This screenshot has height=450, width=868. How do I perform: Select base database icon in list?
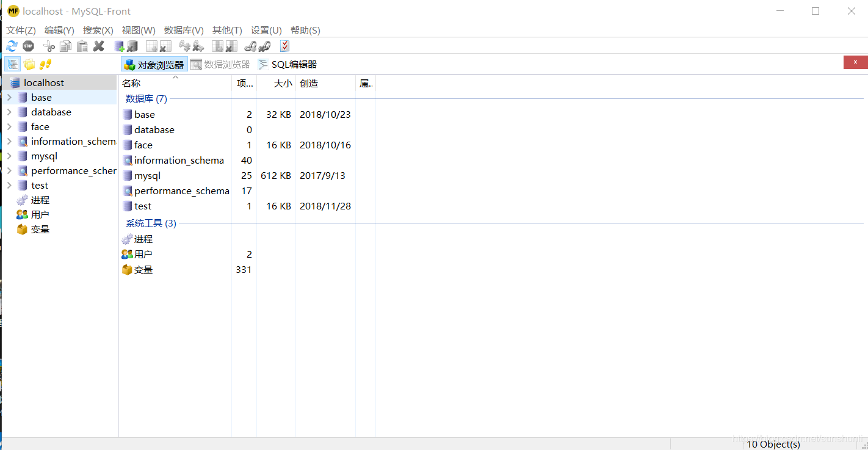tap(128, 114)
